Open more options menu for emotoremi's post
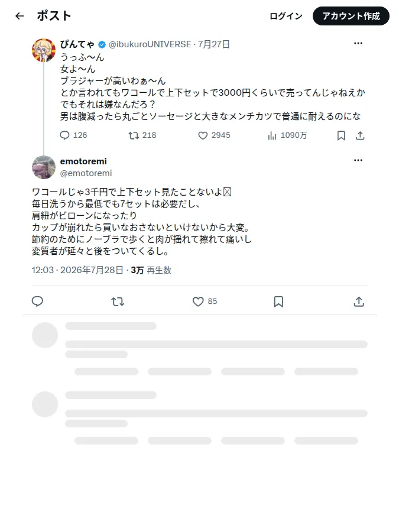 [x=358, y=160]
